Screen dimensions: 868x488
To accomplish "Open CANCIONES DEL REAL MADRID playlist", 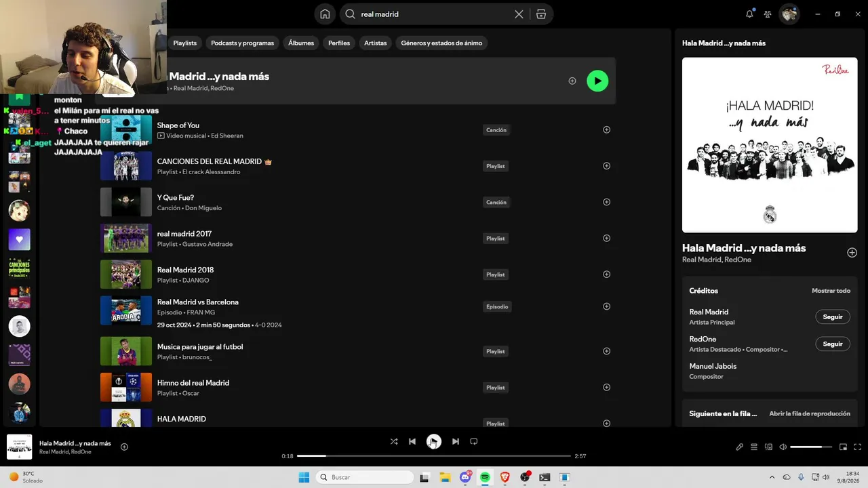I will (210, 161).
